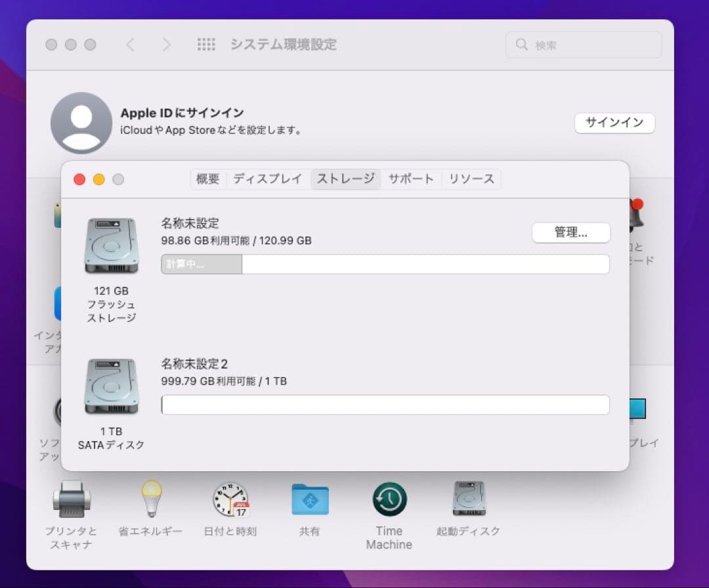The image size is (709, 588).
Task: Select the 1 TB SATA disk icon
Action: click(111, 387)
